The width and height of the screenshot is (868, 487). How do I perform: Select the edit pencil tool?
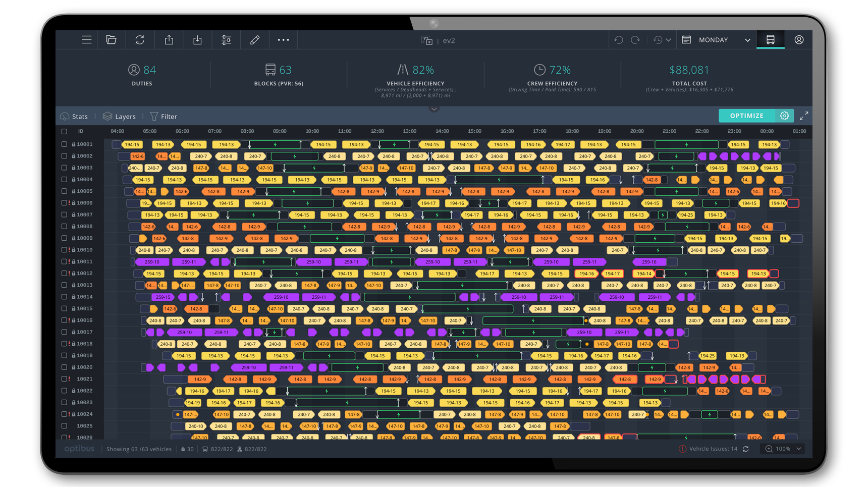point(254,39)
